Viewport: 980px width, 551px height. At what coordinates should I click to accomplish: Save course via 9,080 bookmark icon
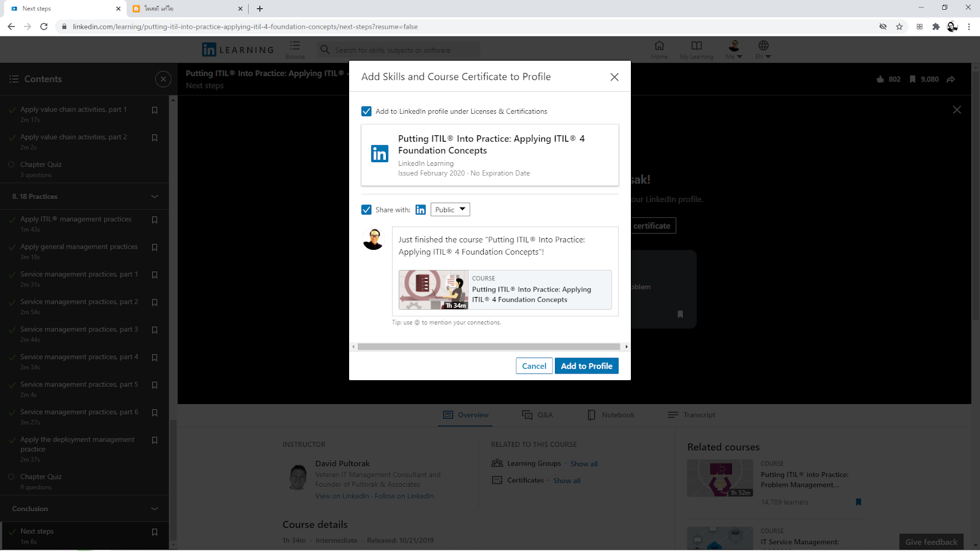click(913, 79)
